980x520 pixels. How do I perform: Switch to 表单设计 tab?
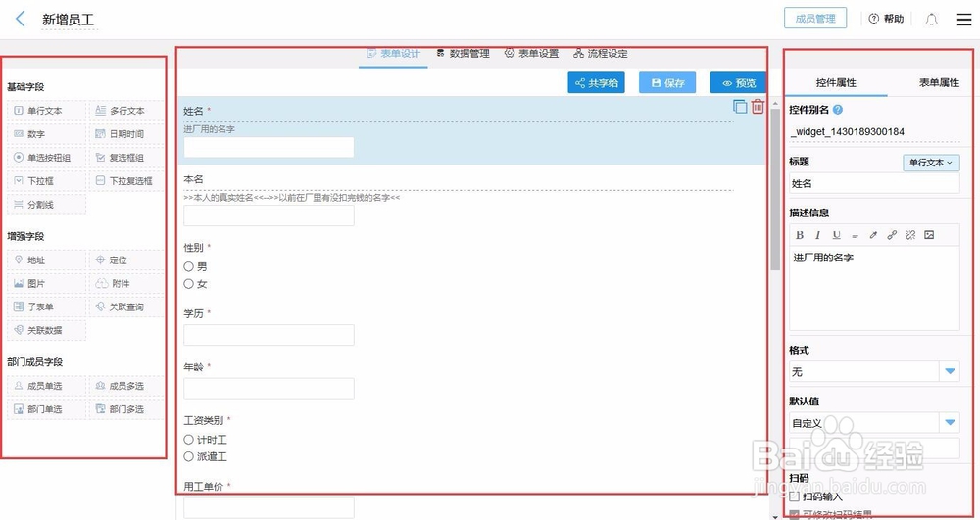[393, 54]
